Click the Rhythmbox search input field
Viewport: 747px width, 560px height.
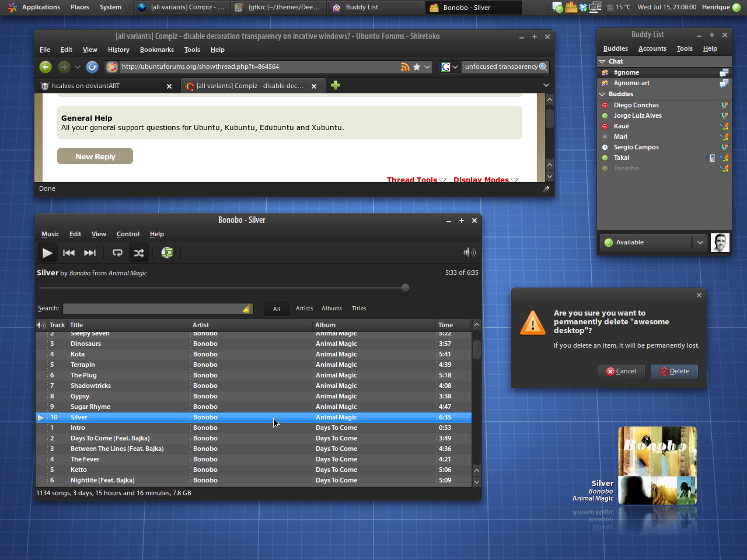click(x=158, y=309)
